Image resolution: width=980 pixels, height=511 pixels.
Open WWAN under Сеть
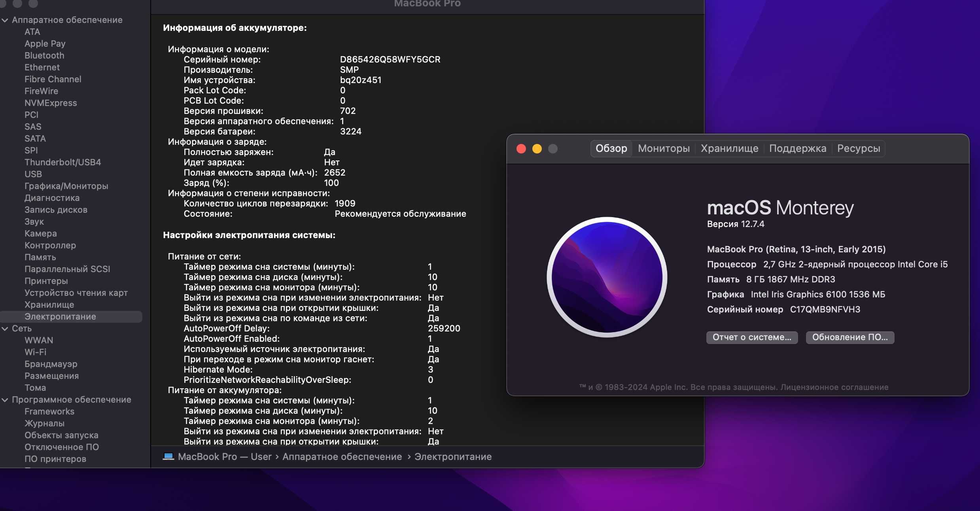(x=39, y=341)
